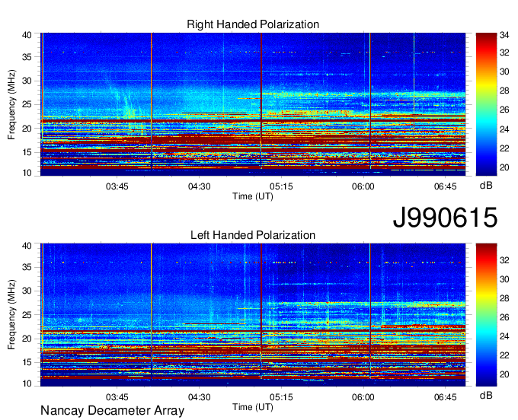
Task: Click the 40 frequency tick on upper plot
Action: [27, 35]
